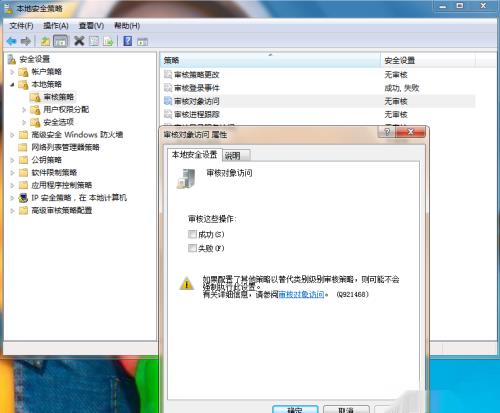Close the 审核对象访问 属性 dialog
Image resolution: width=500 pixels, height=413 pixels.
point(410,132)
